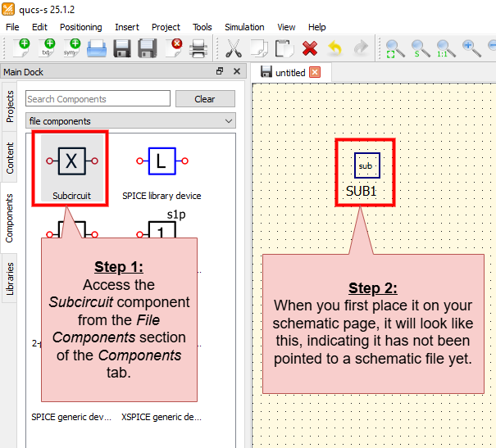This screenshot has height=448, width=496.
Task: Open the Positioning menu
Action: (x=81, y=27)
